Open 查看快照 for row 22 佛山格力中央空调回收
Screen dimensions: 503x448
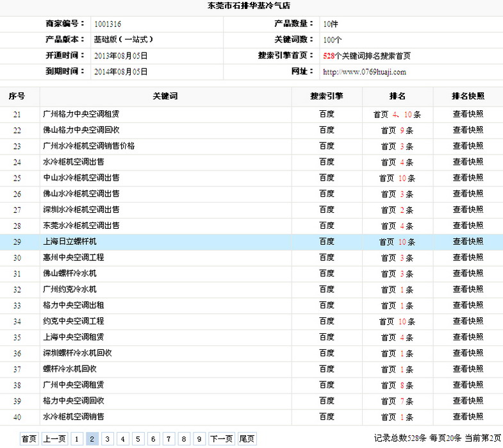point(468,130)
